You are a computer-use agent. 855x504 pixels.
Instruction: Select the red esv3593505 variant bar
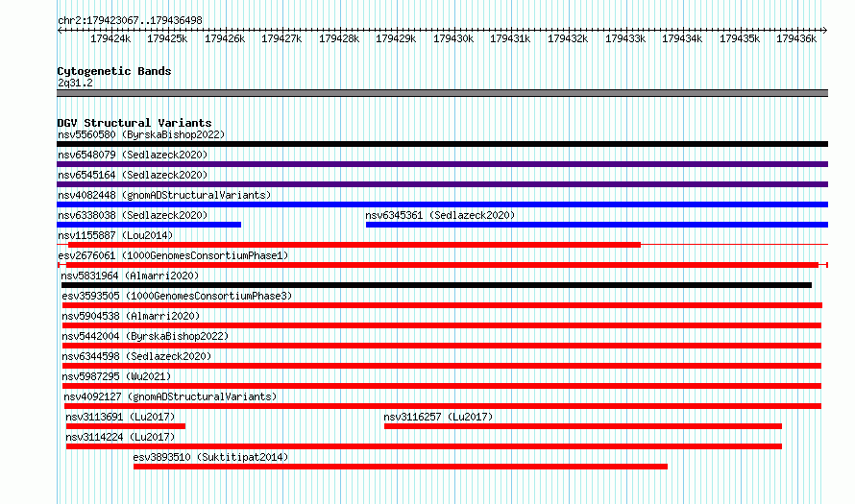pos(442,305)
